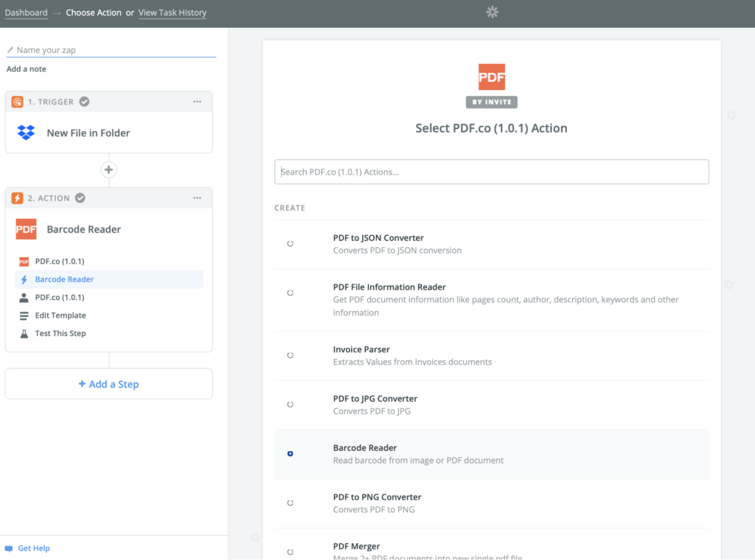This screenshot has height=560, width=755.
Task: Select the PDF to PNG Converter radio button
Action: (x=290, y=503)
